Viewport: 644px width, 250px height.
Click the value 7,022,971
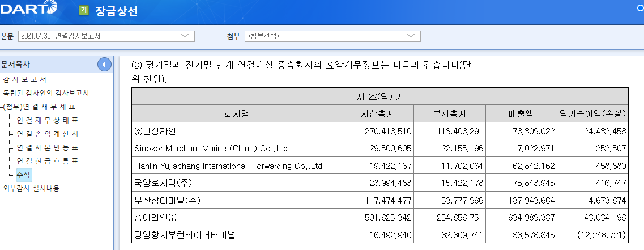pyautogui.click(x=536, y=148)
